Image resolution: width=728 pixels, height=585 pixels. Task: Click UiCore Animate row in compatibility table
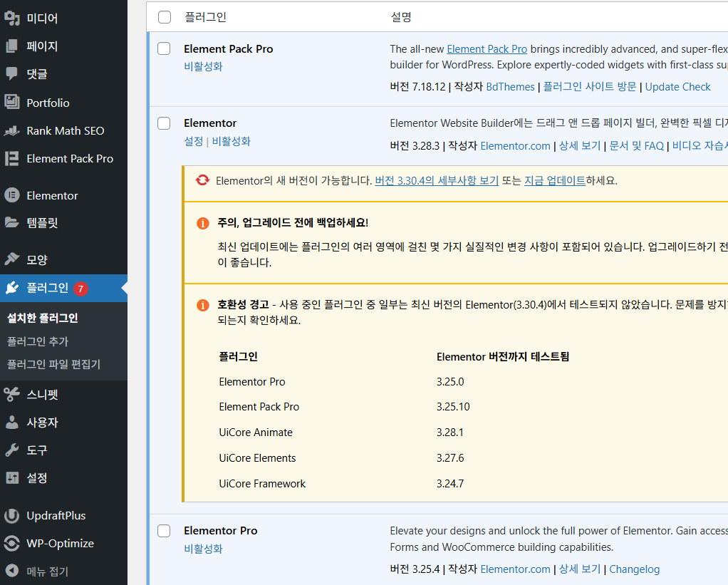tap(256, 433)
